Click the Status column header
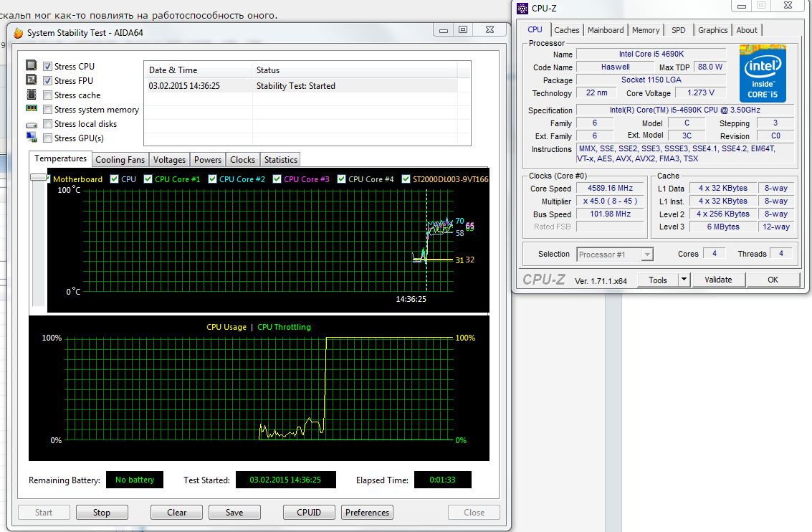This screenshot has height=532, width=812. tap(355, 70)
